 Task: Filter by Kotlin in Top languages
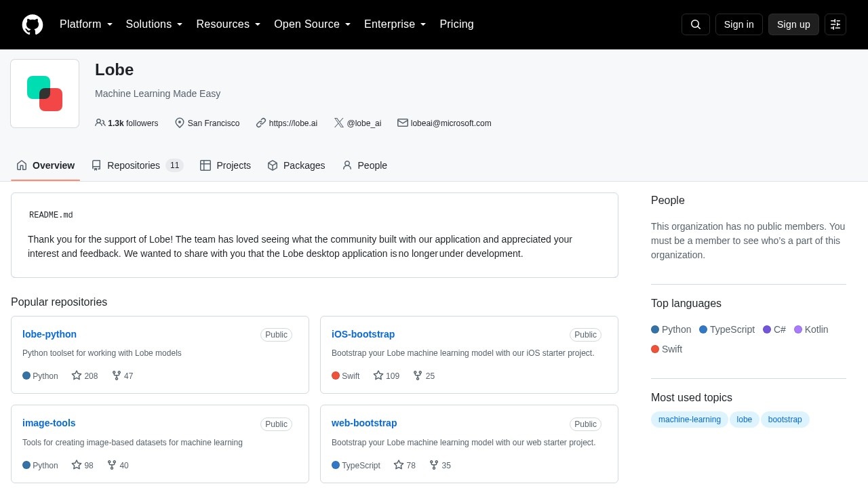[811, 329]
